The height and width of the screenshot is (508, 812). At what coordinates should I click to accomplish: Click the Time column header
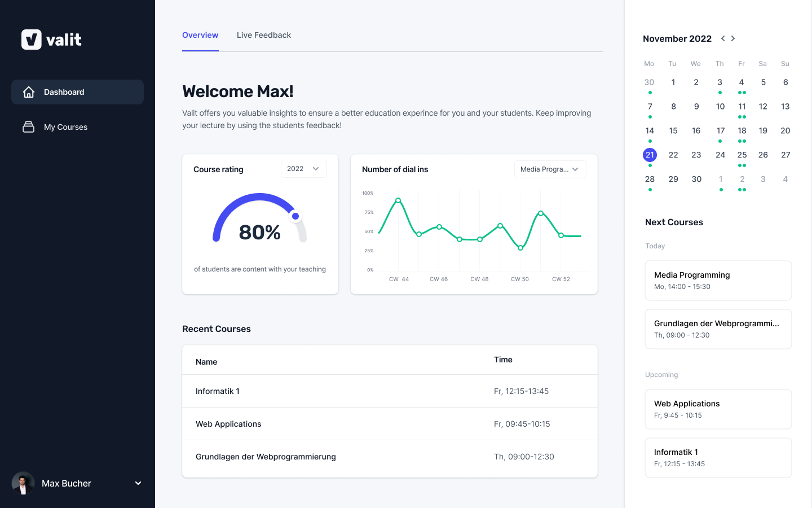(x=503, y=360)
